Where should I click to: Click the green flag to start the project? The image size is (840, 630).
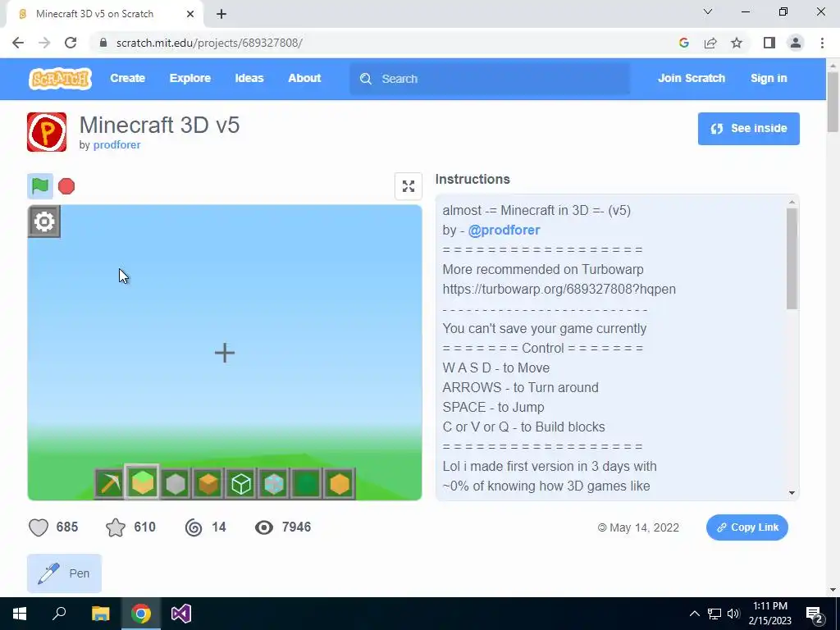pos(40,186)
